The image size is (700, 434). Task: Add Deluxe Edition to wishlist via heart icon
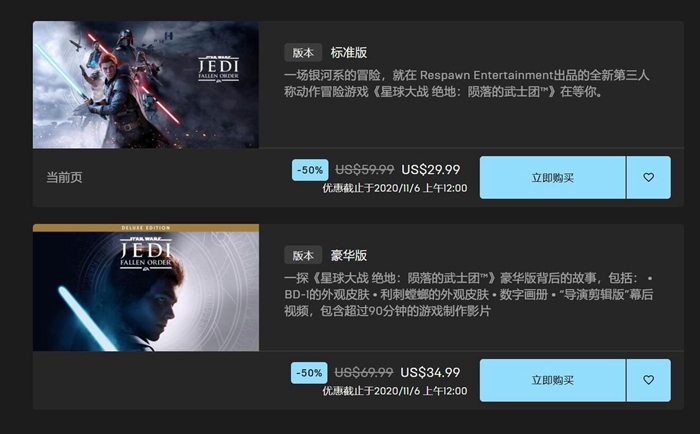click(649, 380)
